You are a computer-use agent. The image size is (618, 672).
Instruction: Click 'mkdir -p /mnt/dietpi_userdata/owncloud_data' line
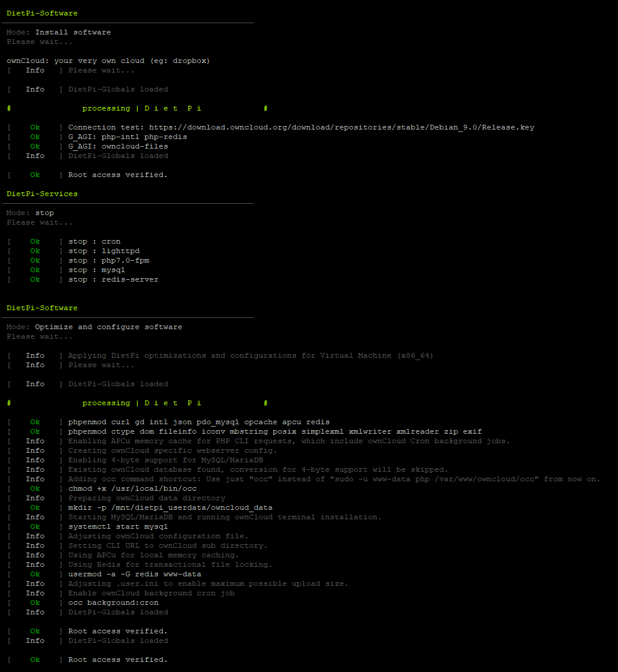[171, 508]
